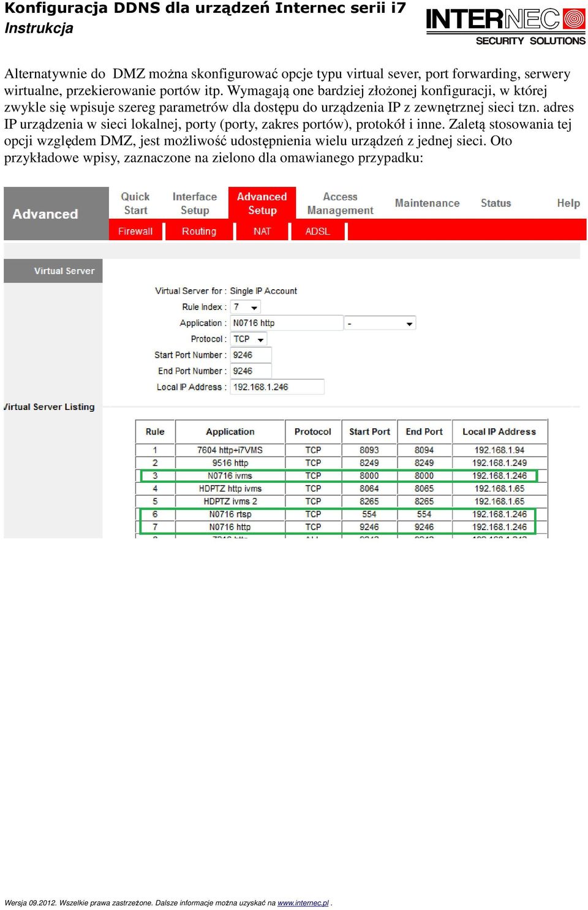
Task: Click the Start Port column header
Action: [369, 431]
